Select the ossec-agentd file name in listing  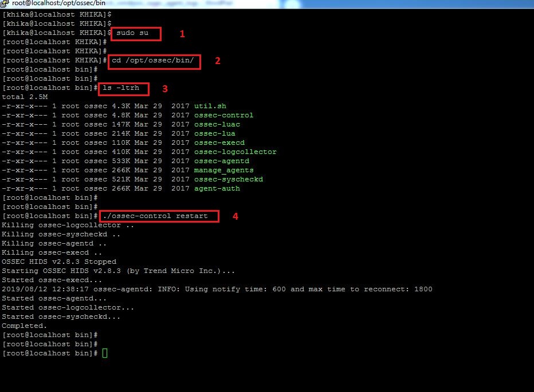point(222,161)
